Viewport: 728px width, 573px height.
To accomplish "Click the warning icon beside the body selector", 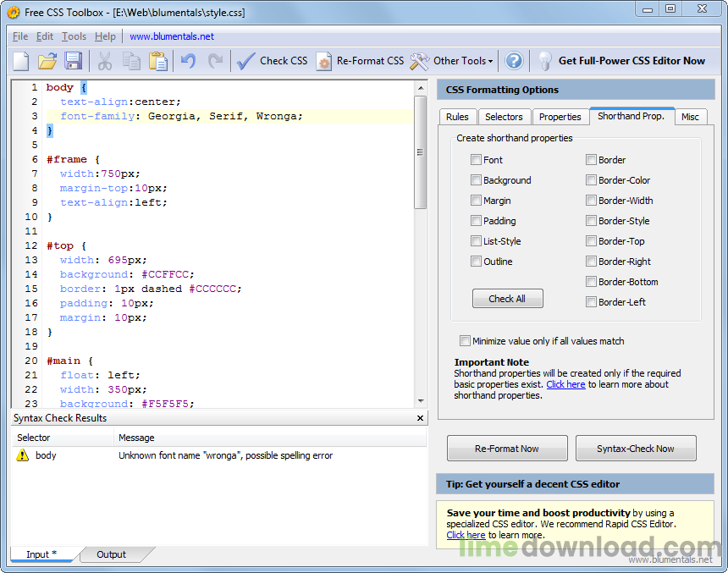I will click(22, 455).
